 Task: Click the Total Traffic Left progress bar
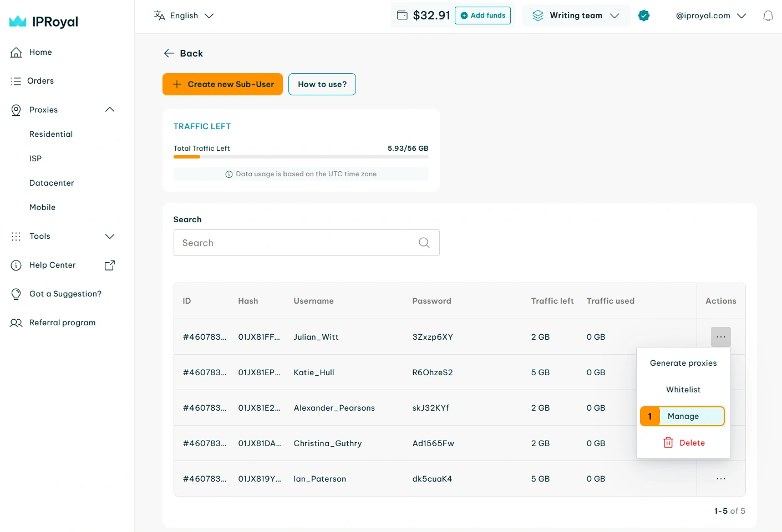(301, 157)
